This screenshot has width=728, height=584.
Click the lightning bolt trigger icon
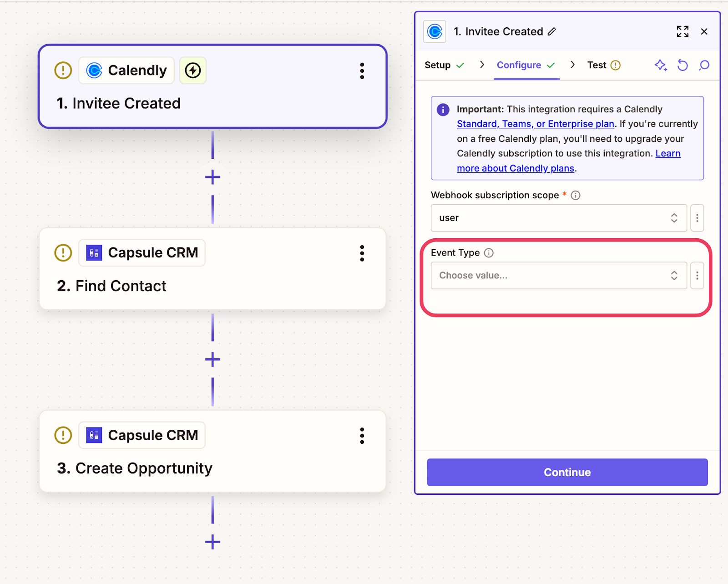(193, 70)
